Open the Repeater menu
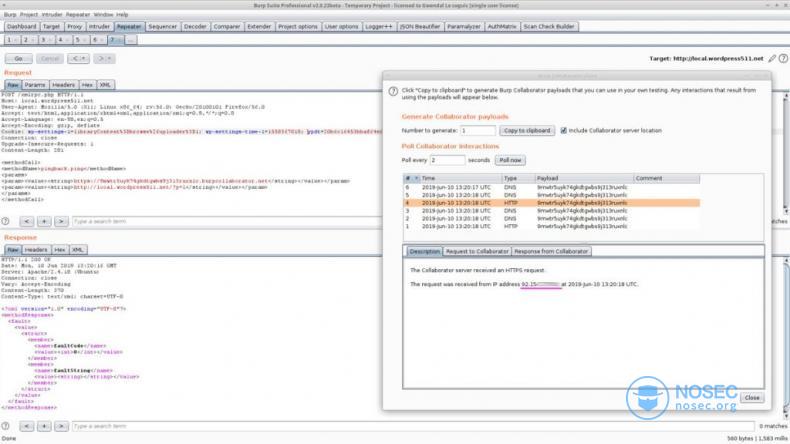This screenshot has width=790, height=444. coord(78,15)
